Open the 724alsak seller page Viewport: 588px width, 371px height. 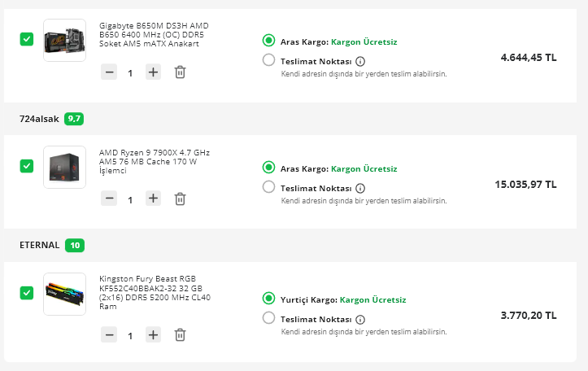[38, 119]
